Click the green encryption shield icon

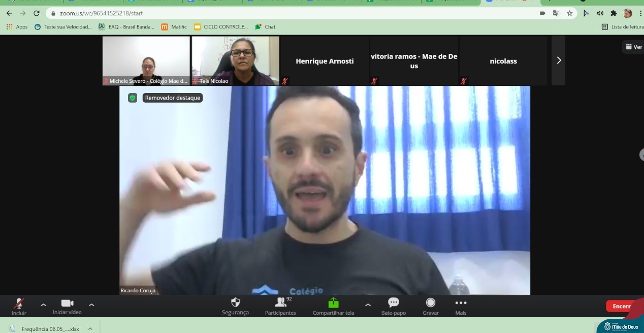point(133,98)
